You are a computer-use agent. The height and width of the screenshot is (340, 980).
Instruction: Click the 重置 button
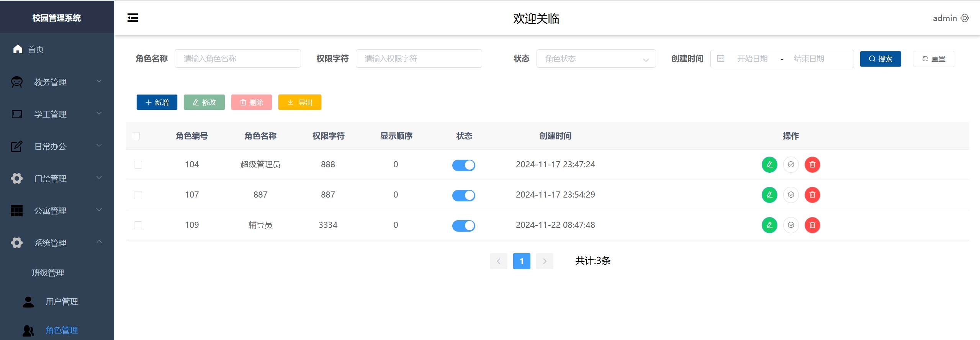click(x=933, y=59)
